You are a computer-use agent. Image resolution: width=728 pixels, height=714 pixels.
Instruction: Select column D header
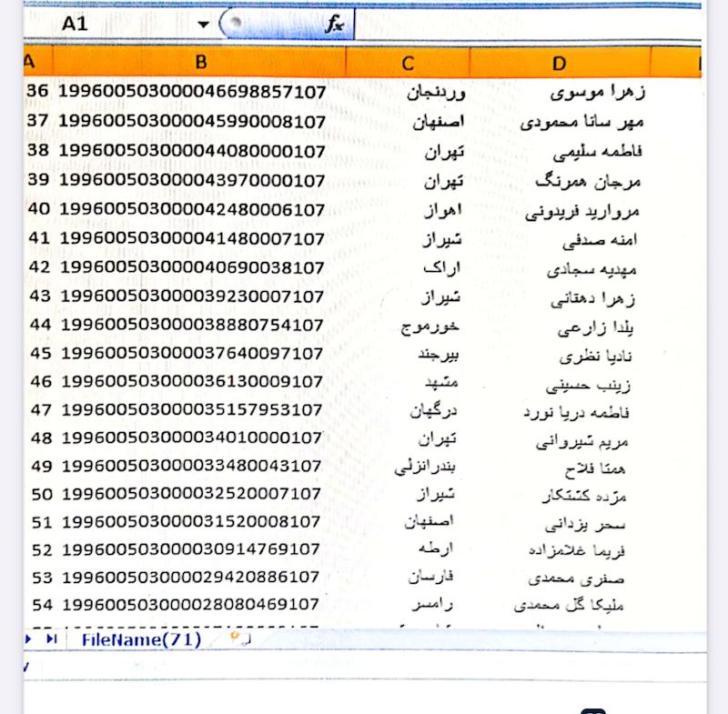pos(560,63)
